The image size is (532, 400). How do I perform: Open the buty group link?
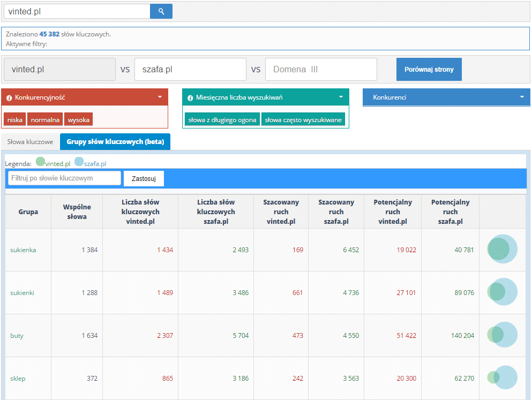[17, 336]
